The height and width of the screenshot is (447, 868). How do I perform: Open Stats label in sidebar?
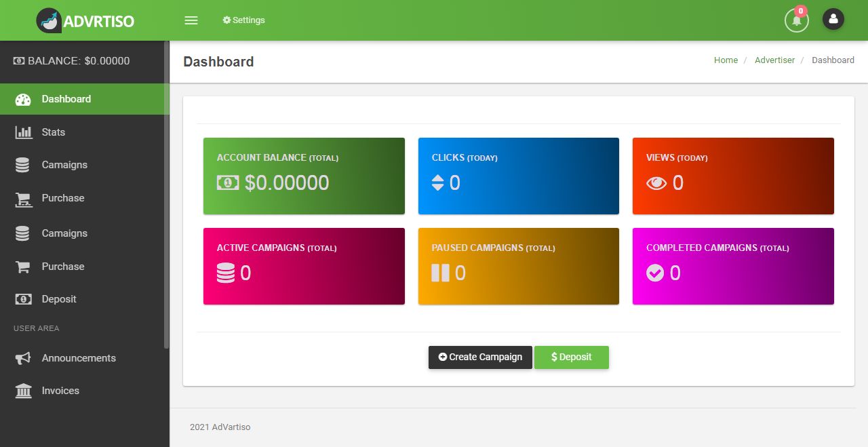coord(54,132)
